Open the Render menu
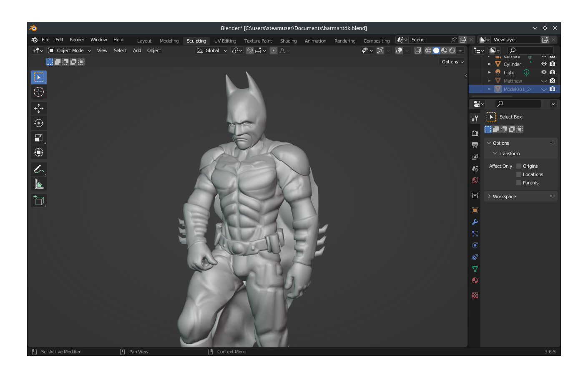This screenshot has height=388, width=588. 77,40
